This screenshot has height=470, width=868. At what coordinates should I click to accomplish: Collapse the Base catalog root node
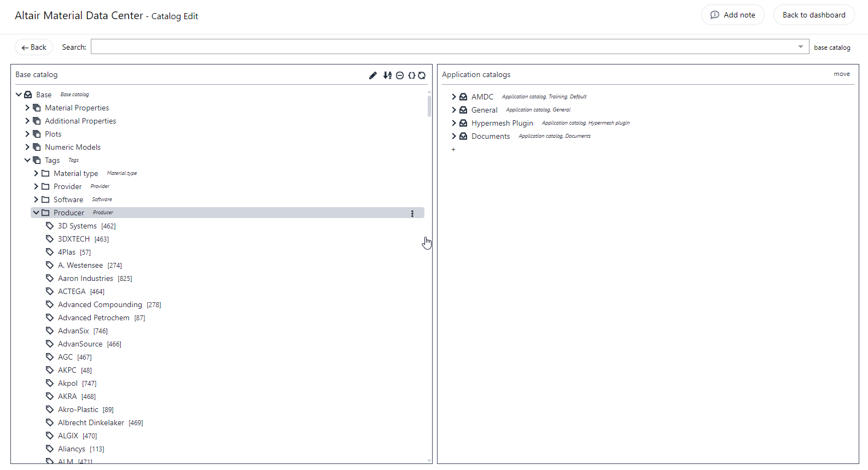point(19,95)
